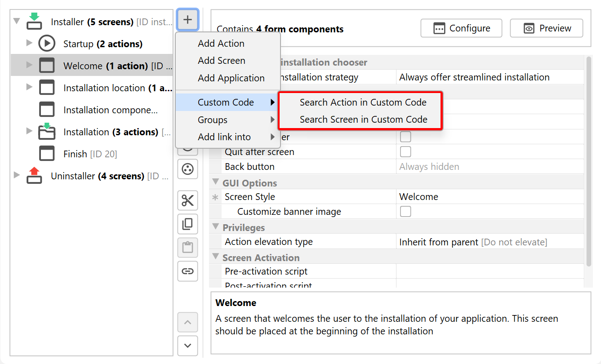Click the circular three-dot icon above scissors
Screen dimensions: 601x364
(x=187, y=169)
